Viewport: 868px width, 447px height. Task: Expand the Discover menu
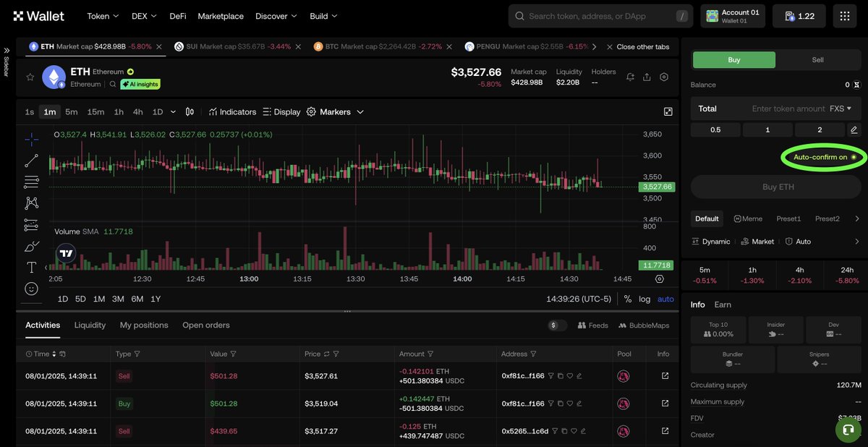tap(276, 16)
